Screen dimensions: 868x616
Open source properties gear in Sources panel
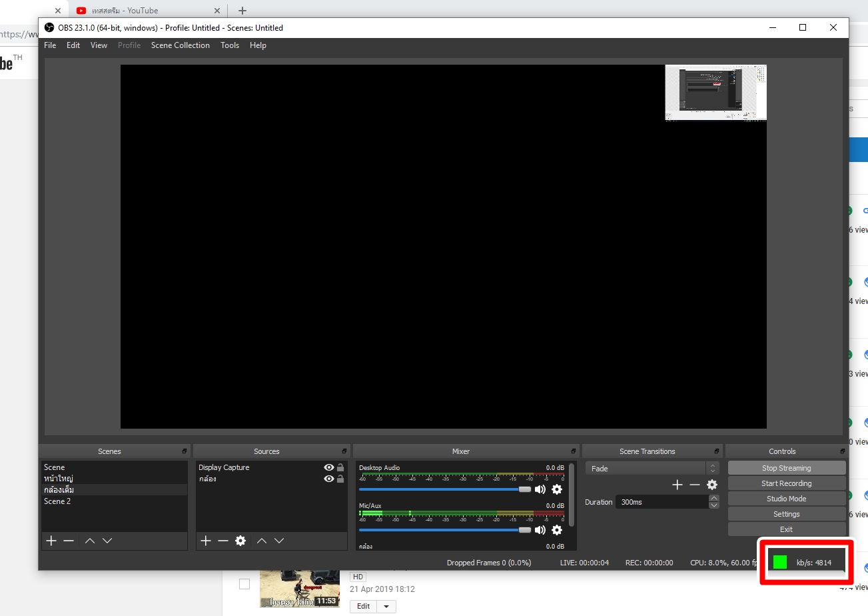pos(240,541)
